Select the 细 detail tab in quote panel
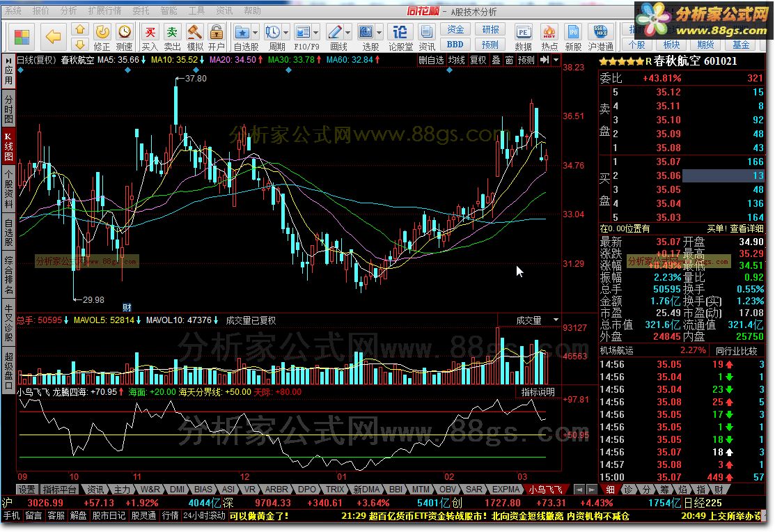The height and width of the screenshot is (532, 775). [x=611, y=490]
